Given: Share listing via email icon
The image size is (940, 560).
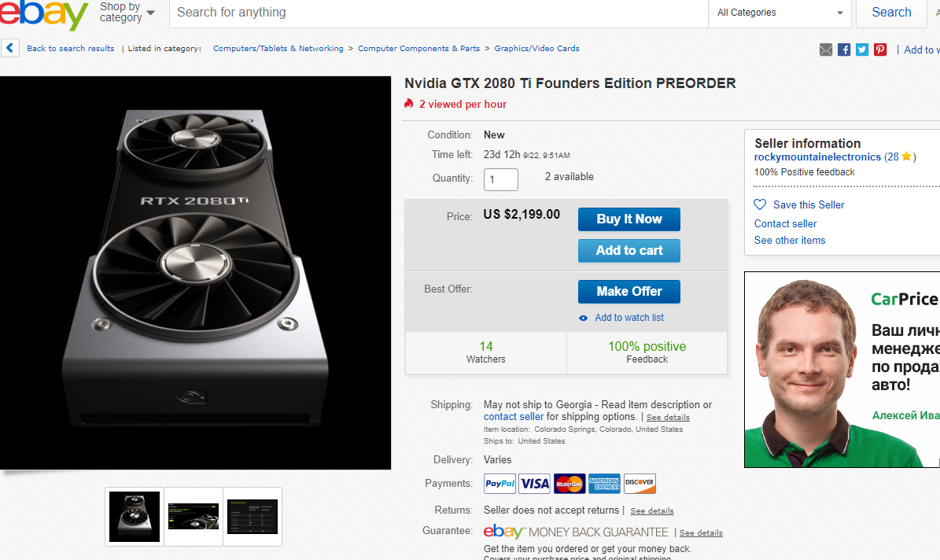Looking at the screenshot, I should pos(826,50).
